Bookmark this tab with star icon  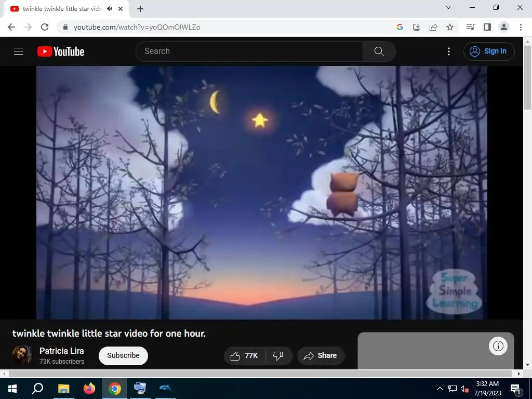[450, 27]
